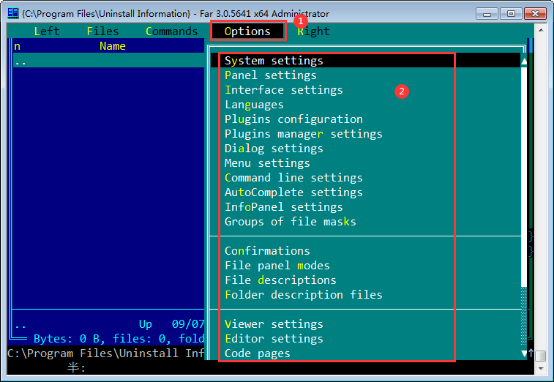Click the parent directory '..' row
Screen dimensions: 554x382
pyautogui.click(x=108, y=61)
